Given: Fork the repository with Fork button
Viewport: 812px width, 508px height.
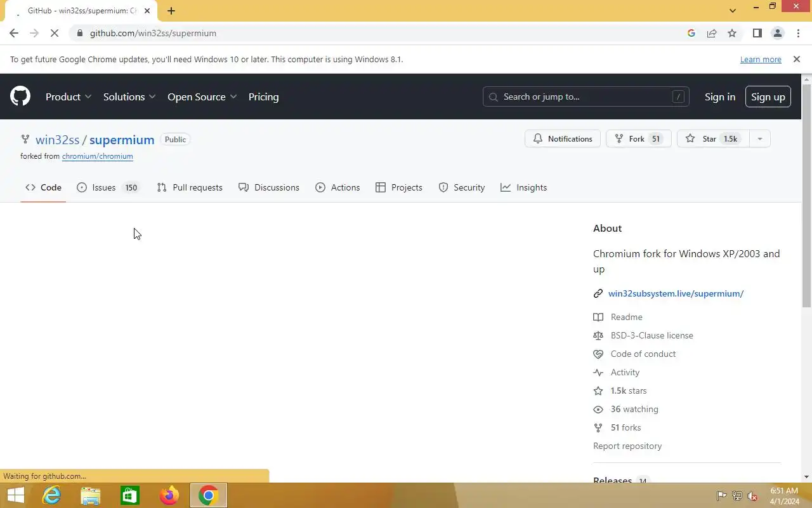Looking at the screenshot, I should (638, 139).
